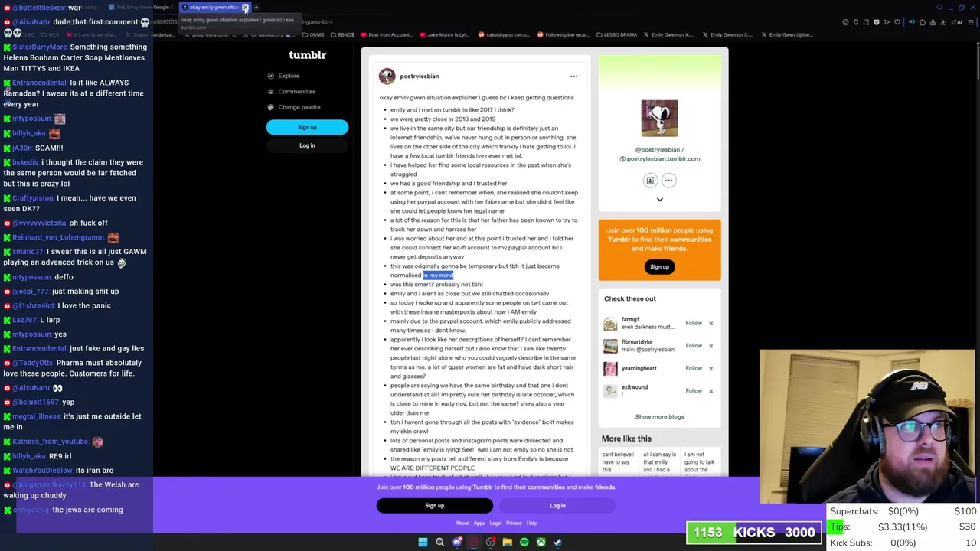Click the archive icon under blog card
Image resolution: width=980 pixels, height=551 pixels.
(x=650, y=181)
